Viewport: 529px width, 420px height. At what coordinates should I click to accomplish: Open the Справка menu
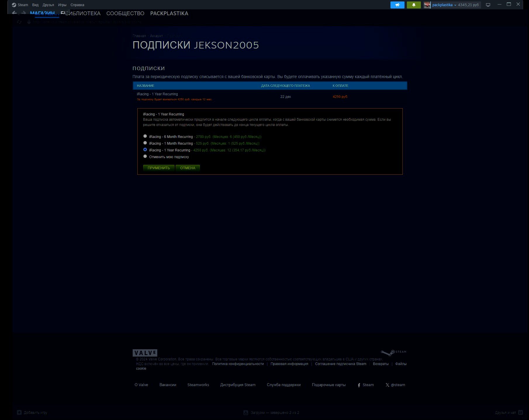point(77,5)
